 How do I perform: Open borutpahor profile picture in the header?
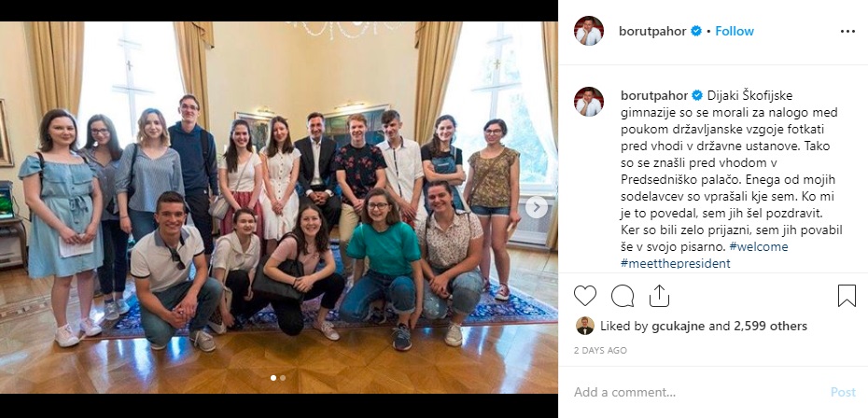(588, 31)
